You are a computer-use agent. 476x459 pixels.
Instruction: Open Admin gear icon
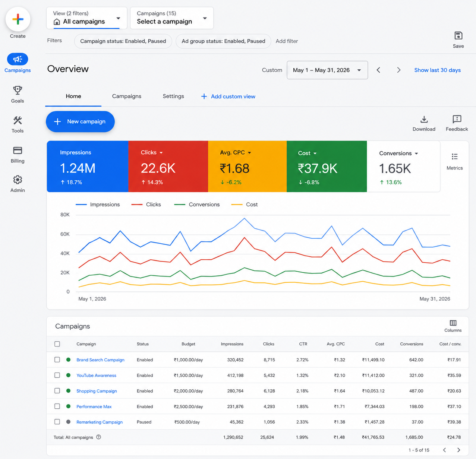point(18,180)
